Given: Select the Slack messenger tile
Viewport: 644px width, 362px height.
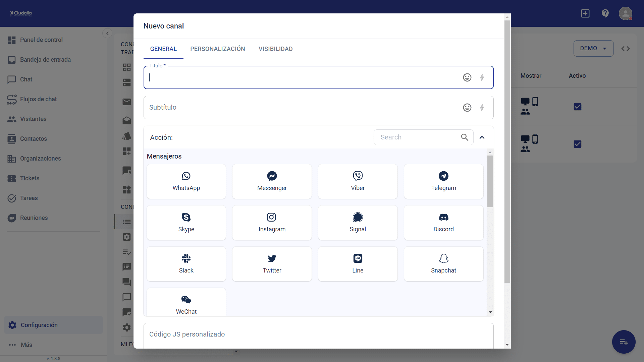Looking at the screenshot, I should pyautogui.click(x=186, y=264).
